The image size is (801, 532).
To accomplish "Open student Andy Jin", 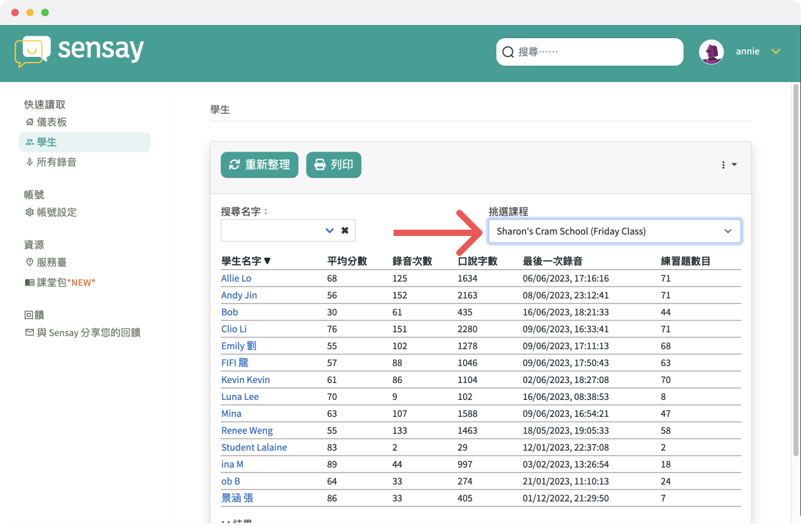I will (239, 295).
